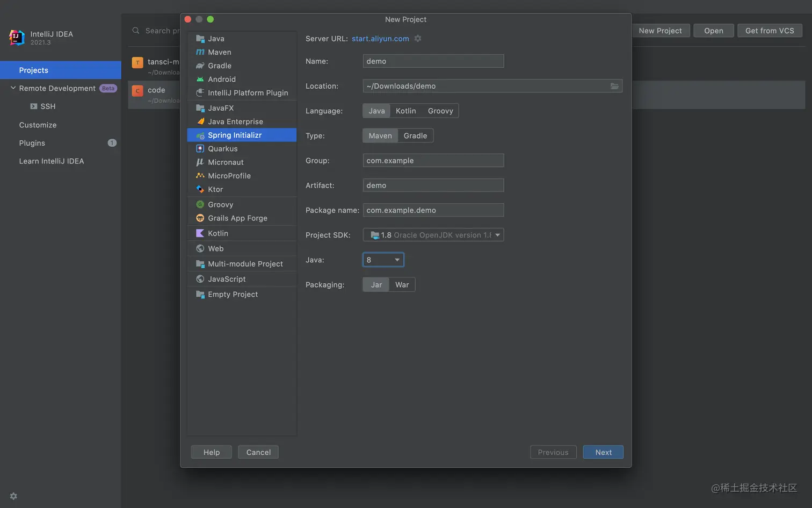The width and height of the screenshot is (812, 508).
Task: Click the Grails App Forge icon
Action: click(200, 218)
